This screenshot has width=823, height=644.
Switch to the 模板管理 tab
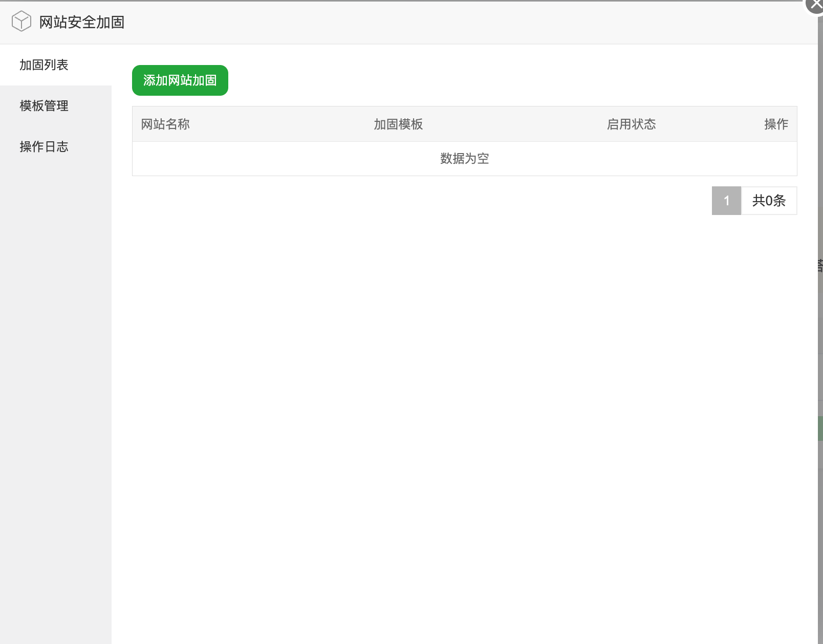(56, 106)
